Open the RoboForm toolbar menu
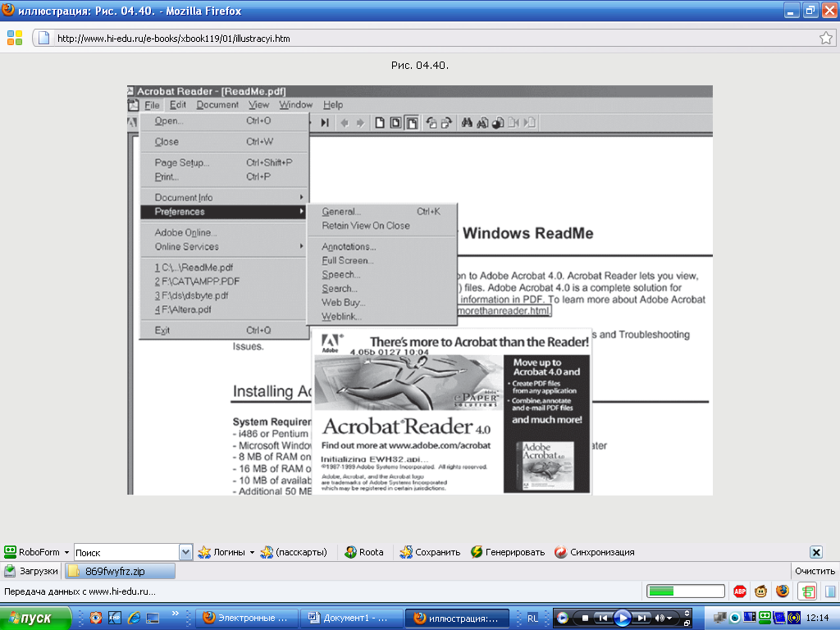Screen dimensions: 840x630 [36, 552]
